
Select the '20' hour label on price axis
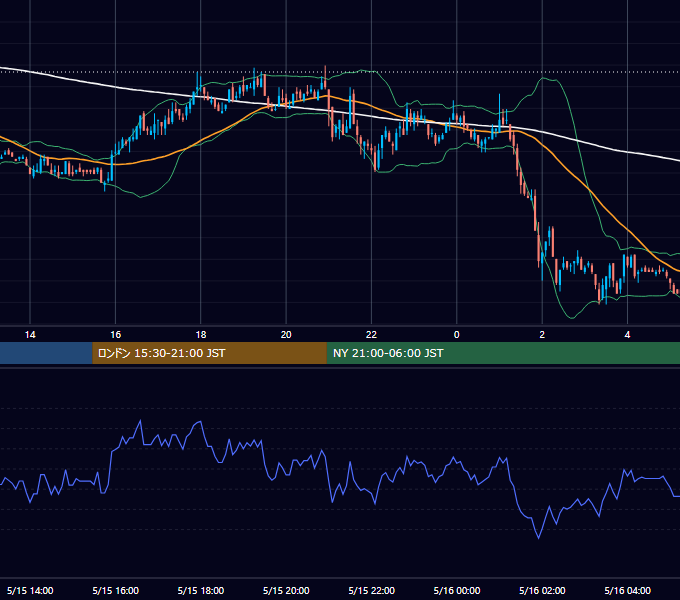[286, 335]
